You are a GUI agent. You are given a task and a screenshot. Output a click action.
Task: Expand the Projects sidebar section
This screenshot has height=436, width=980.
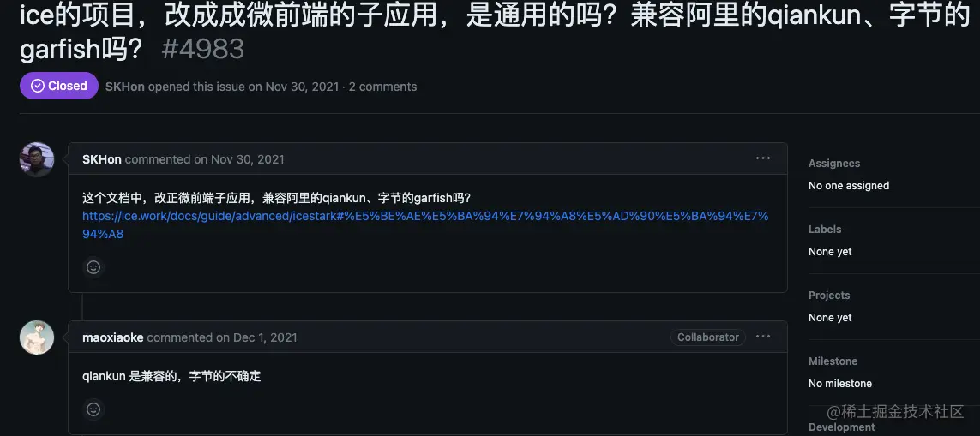[829, 295]
